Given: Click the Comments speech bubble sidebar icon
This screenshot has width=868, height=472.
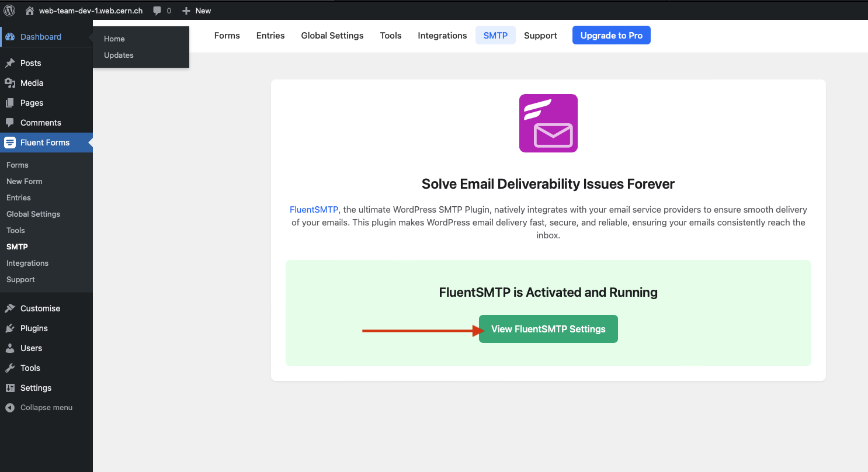Looking at the screenshot, I should [10, 123].
